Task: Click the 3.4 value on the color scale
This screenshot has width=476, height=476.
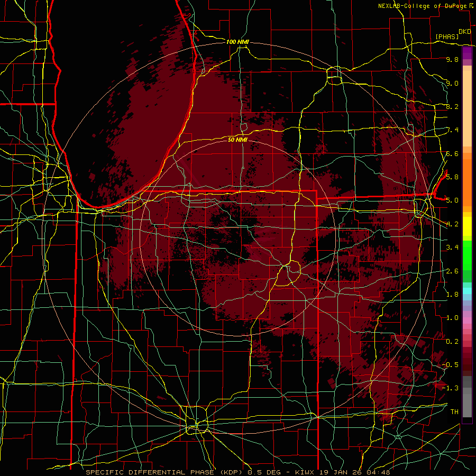Action: pyautogui.click(x=452, y=248)
